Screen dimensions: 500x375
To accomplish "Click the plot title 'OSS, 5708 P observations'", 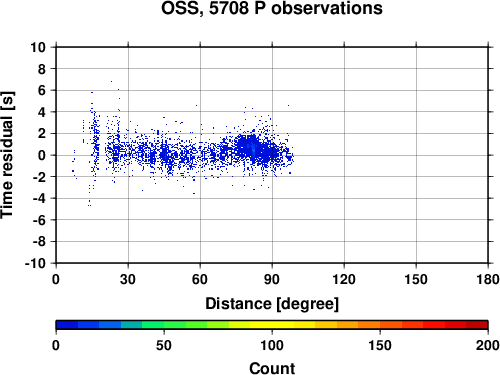I will coord(272,8).
